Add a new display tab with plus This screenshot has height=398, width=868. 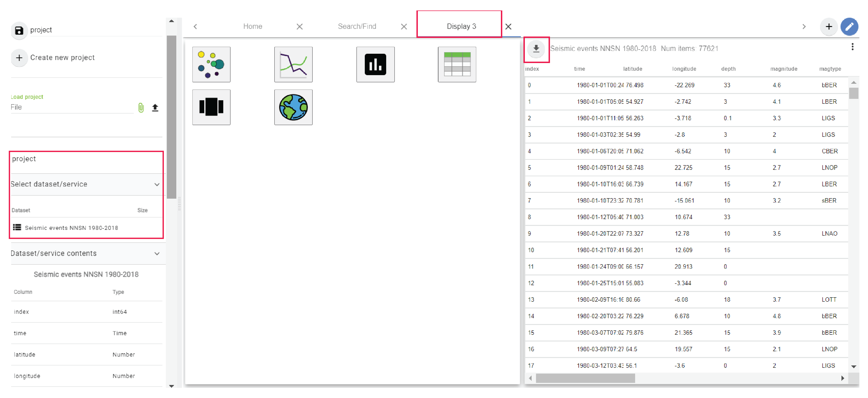click(829, 27)
